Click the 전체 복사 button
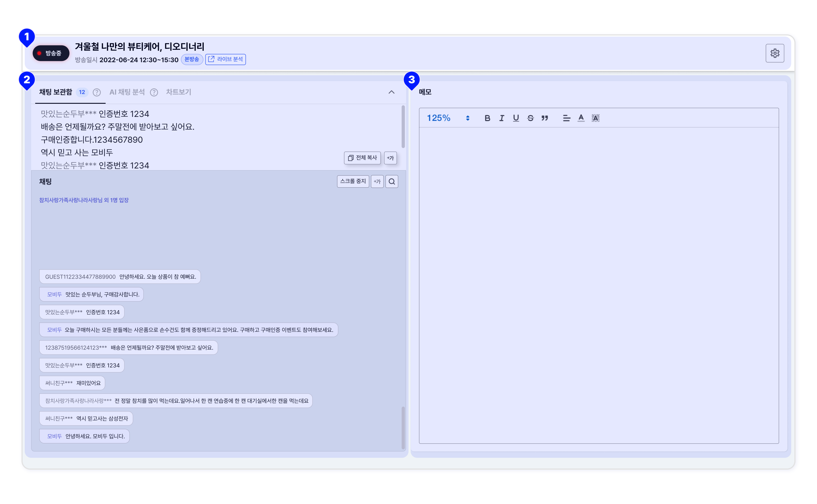The width and height of the screenshot is (817, 504). click(x=362, y=158)
